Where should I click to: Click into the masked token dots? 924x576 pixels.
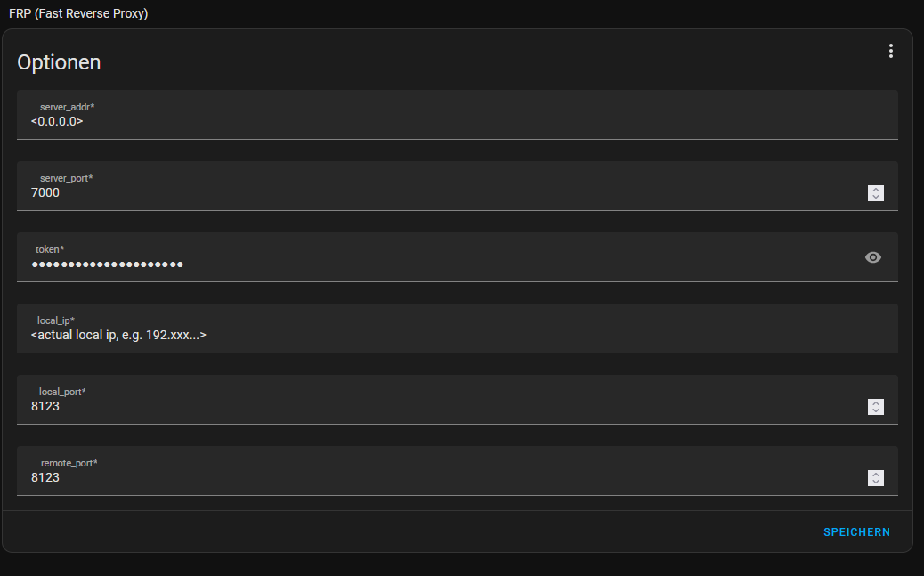coord(107,264)
